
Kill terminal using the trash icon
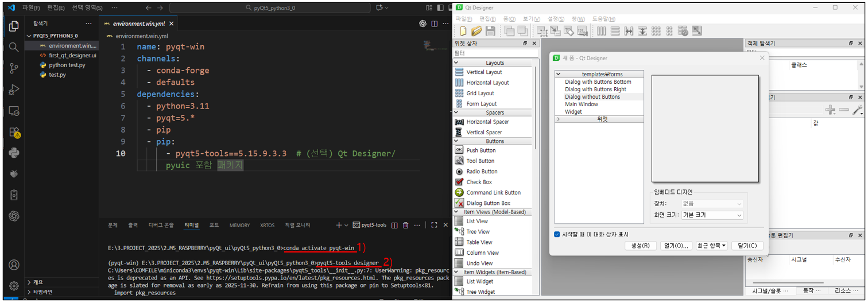click(x=406, y=226)
